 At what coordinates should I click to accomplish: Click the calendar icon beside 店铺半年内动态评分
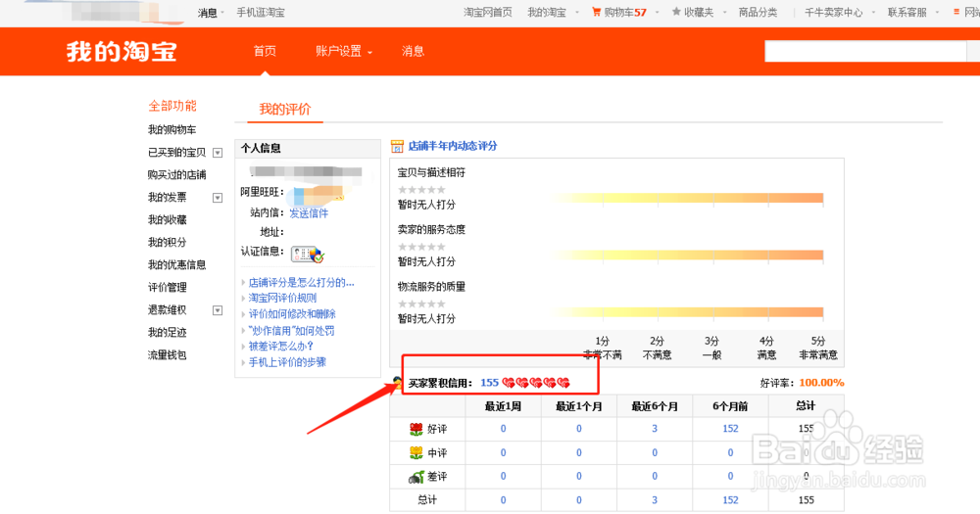coord(397,146)
